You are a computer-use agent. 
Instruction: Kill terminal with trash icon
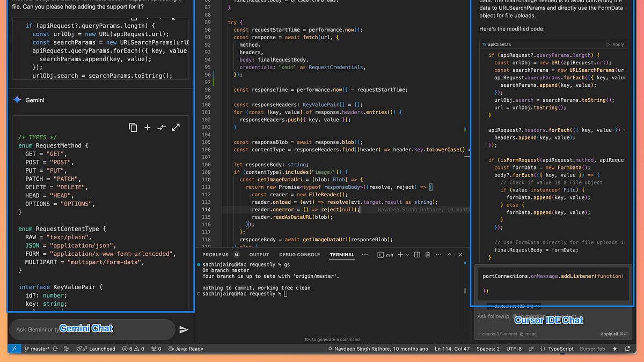[428, 255]
